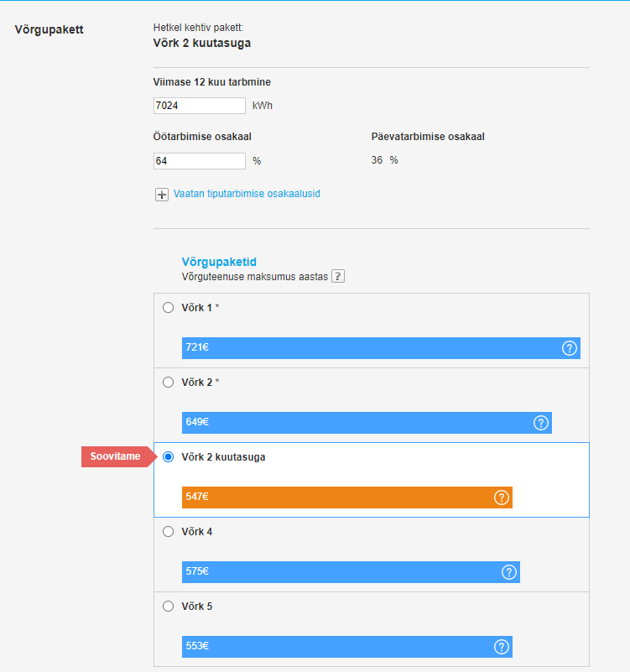
Task: Click question mark beside Võrguteenuse maksumus aastas
Action: click(338, 276)
